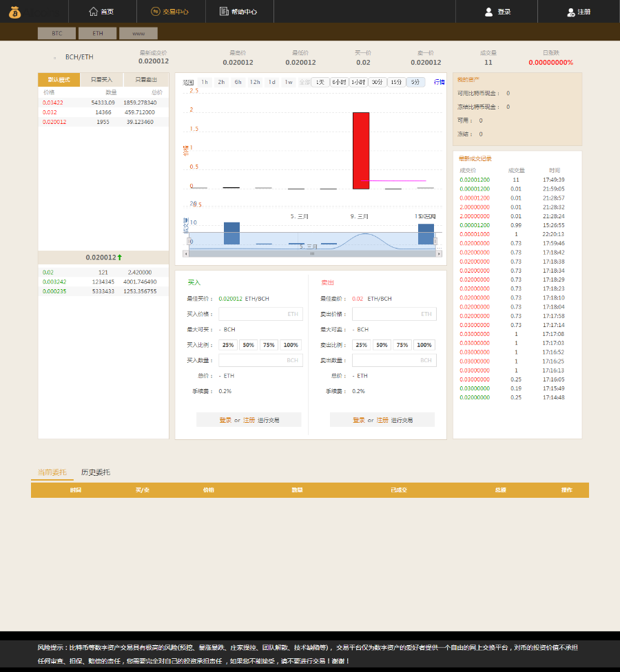620x672 pixels.
Task: Select the 1h chart range option
Action: pos(205,82)
